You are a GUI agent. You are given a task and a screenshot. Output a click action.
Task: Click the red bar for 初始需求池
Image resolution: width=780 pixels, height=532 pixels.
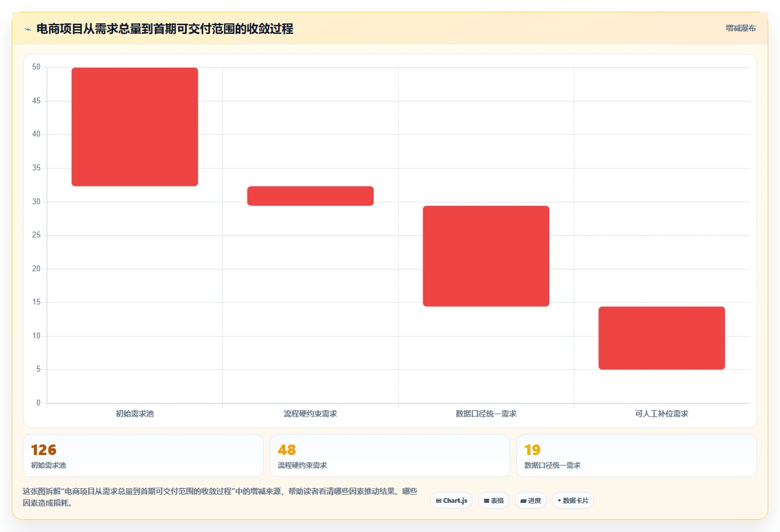point(135,127)
